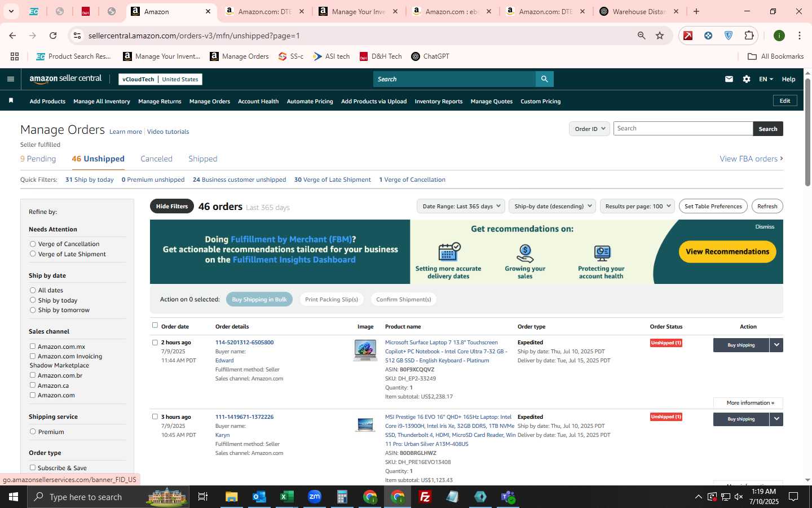The width and height of the screenshot is (812, 508).
Task: Click the magnifier search button in header
Action: tap(544, 79)
